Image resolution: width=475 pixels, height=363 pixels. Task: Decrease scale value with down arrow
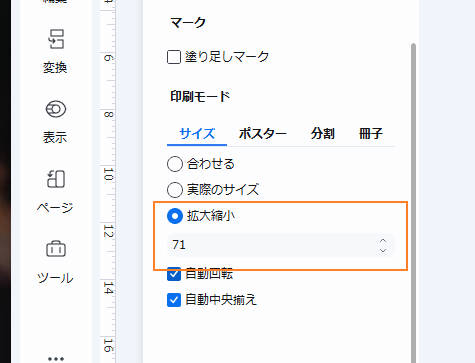click(383, 250)
